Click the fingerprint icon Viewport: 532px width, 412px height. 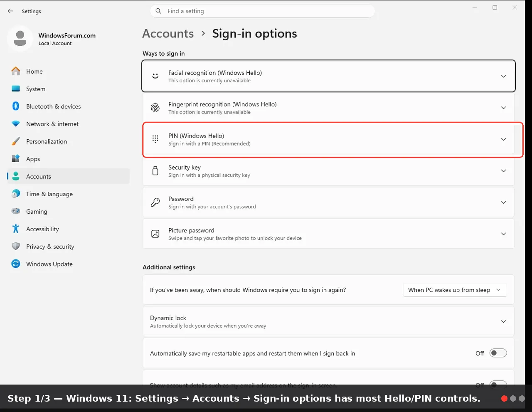coord(155,108)
